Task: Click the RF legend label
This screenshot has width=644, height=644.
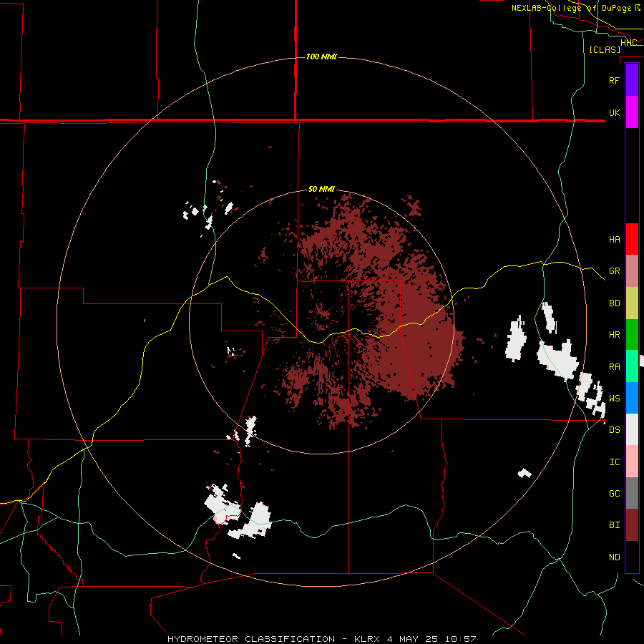Action: 614,80
